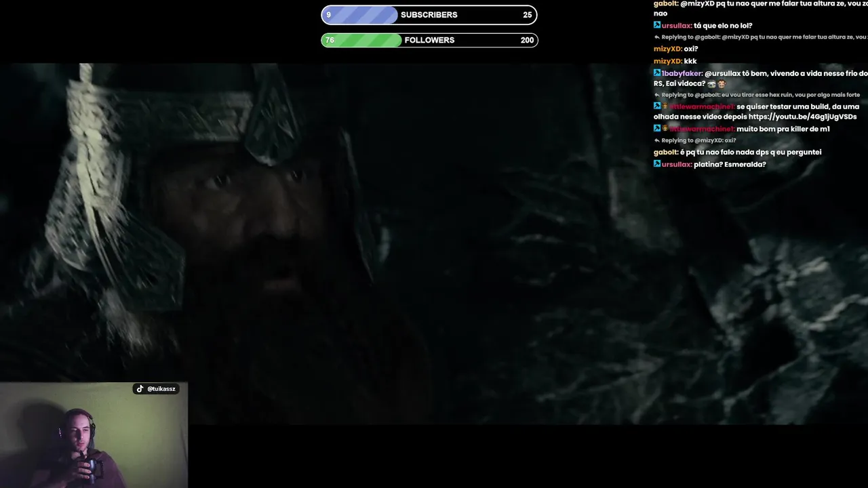Click the sub badge on 'se quiser testar' message
The width and height of the screenshot is (868, 488).
(x=665, y=106)
